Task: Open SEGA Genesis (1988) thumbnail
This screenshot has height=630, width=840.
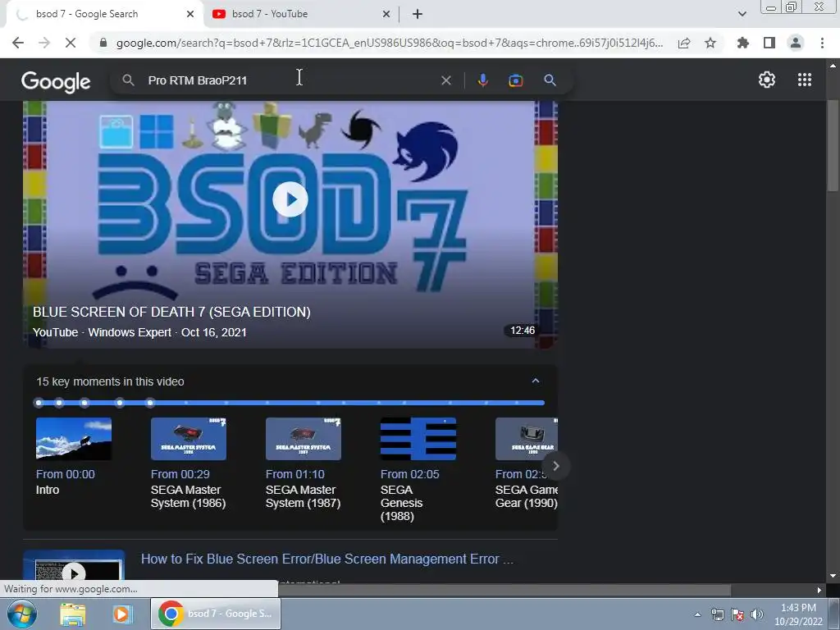Action: [x=418, y=439]
